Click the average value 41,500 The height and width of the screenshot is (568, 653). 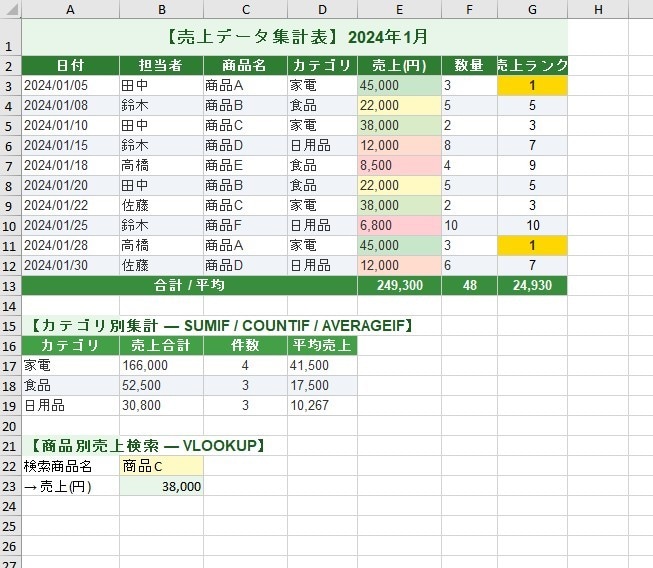(322, 366)
